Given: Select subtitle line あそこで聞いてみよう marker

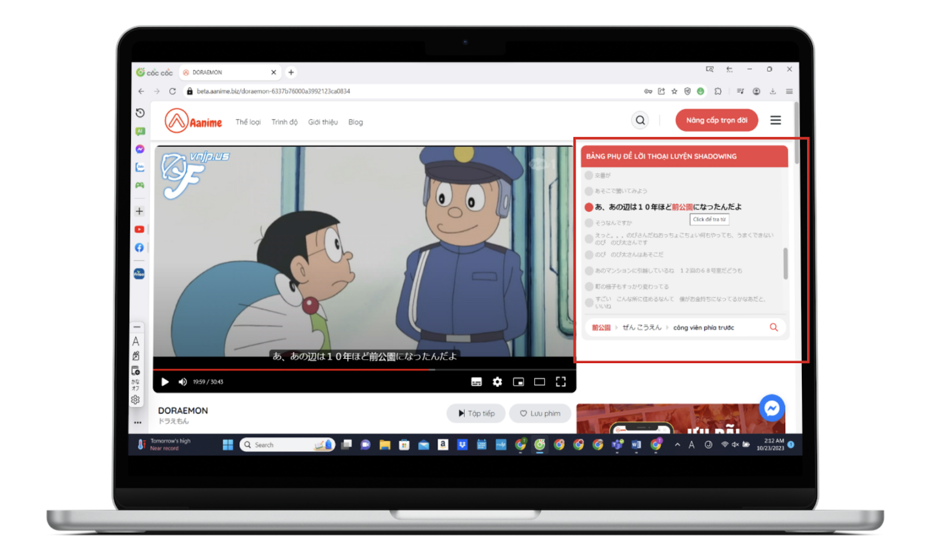Looking at the screenshot, I should pos(589,191).
